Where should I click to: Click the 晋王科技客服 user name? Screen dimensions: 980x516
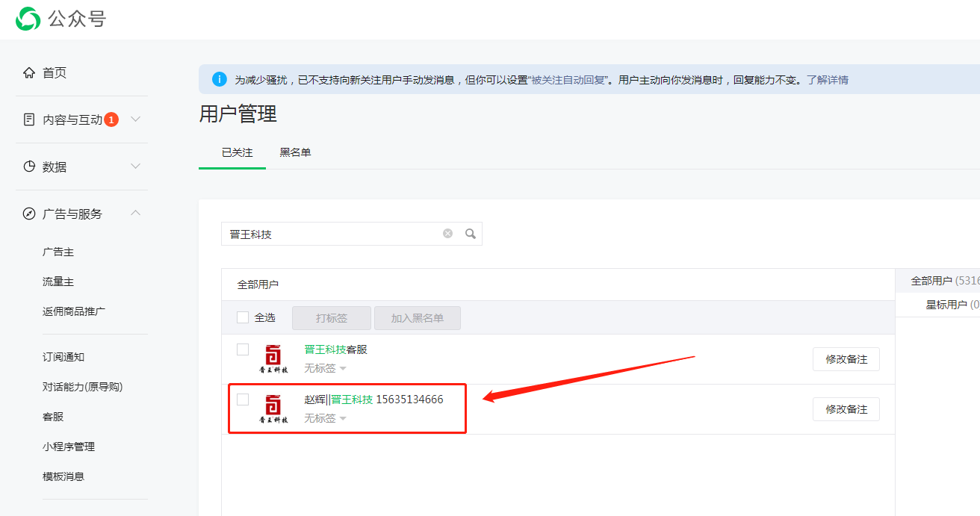pos(336,349)
